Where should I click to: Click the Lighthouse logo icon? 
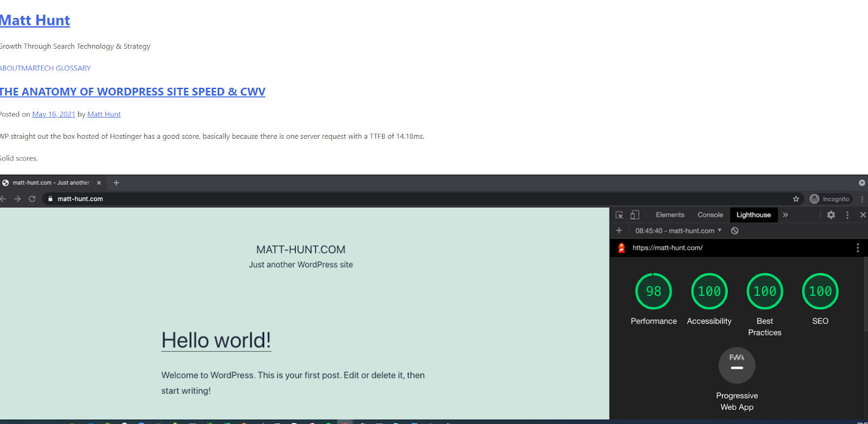(x=622, y=248)
